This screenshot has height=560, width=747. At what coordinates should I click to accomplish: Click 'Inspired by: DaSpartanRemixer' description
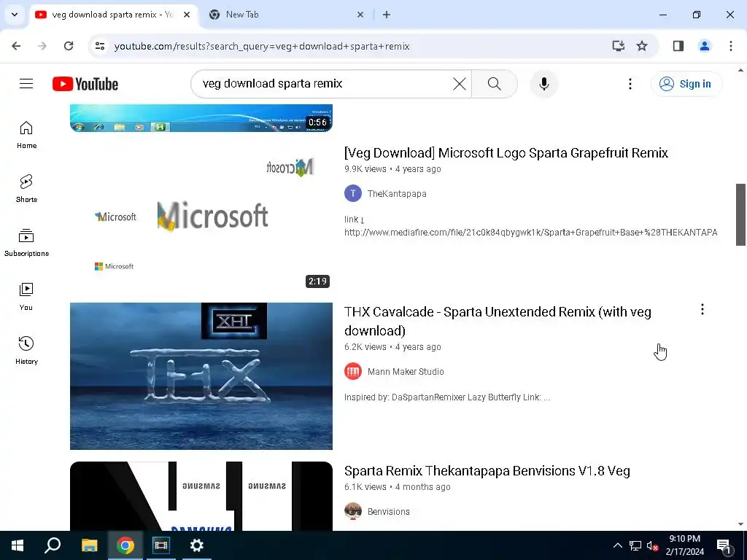click(447, 397)
